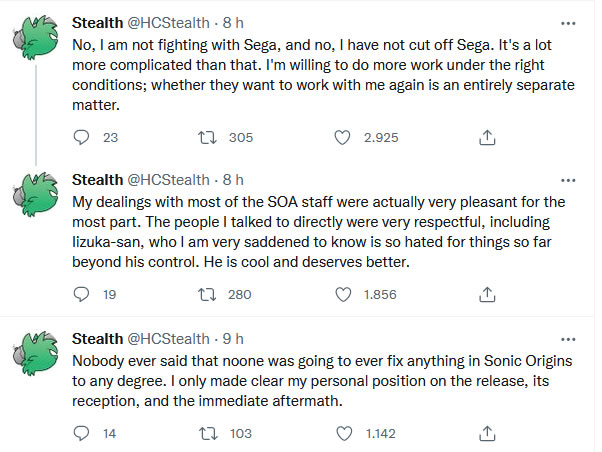
Task: Reply to the 'not fighting with Sega' tweet
Action: point(81,137)
